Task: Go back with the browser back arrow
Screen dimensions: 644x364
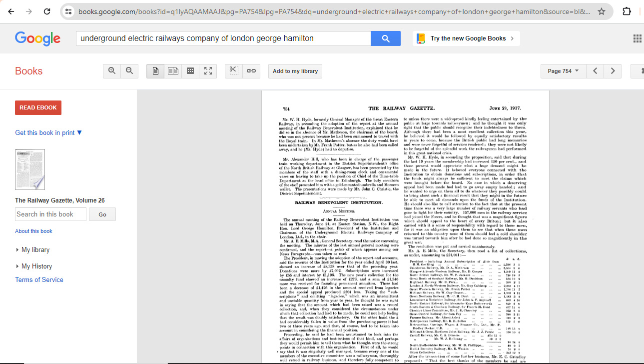Action: point(11,11)
